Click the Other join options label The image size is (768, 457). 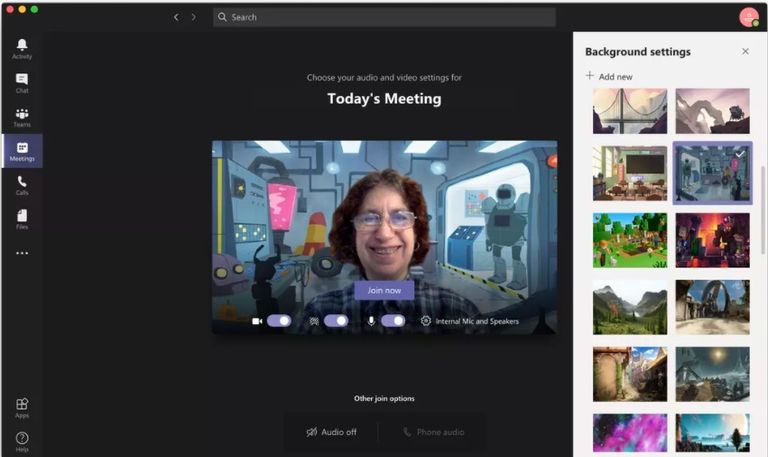click(x=384, y=399)
